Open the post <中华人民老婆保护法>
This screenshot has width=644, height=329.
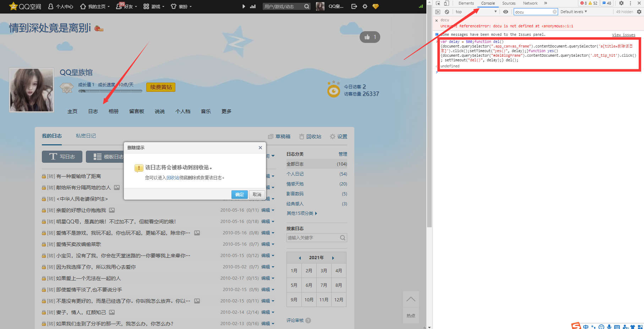pyautogui.click(x=82, y=199)
